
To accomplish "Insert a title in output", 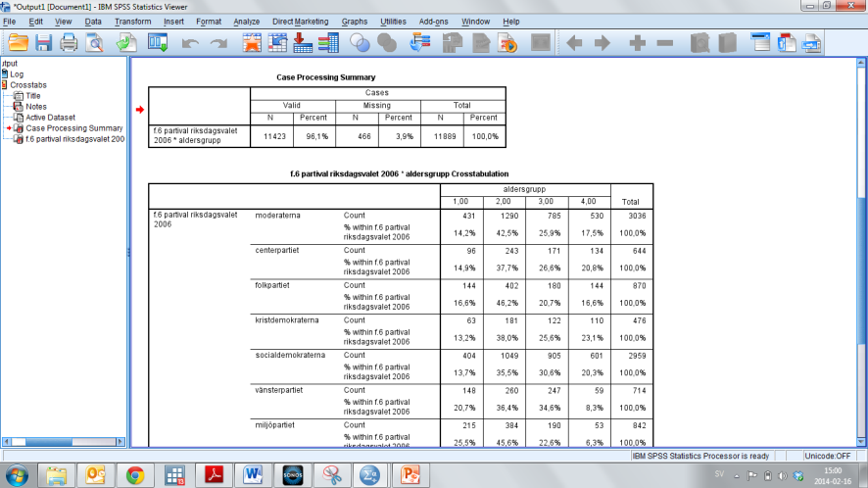I will click(x=787, y=43).
